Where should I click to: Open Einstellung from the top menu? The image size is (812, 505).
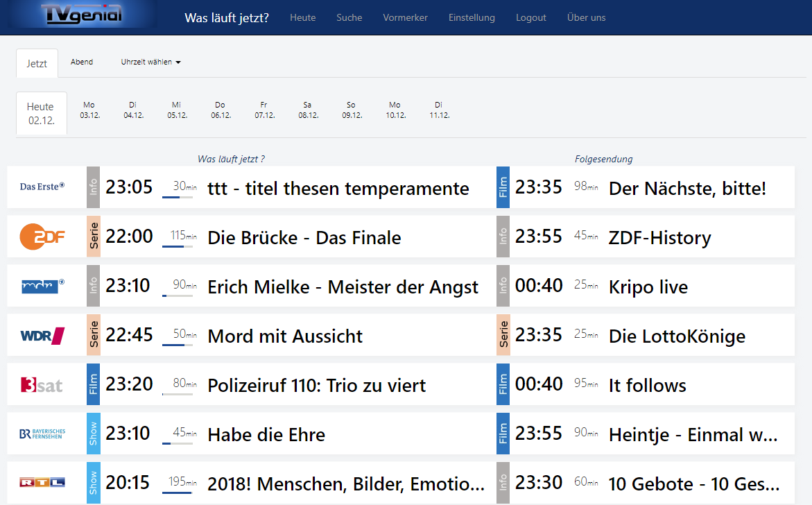[x=472, y=17]
